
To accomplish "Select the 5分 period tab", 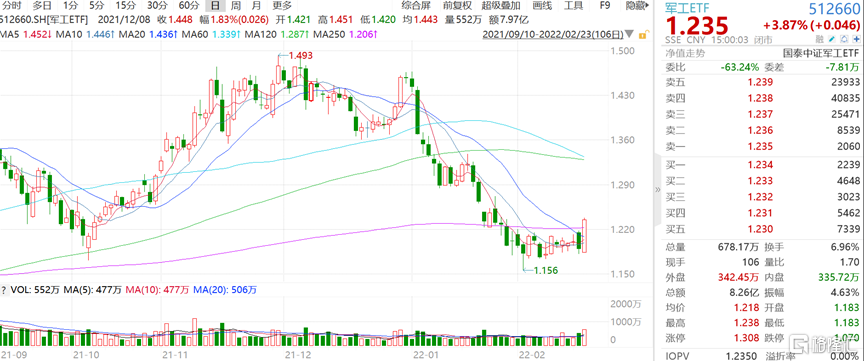I will point(97,7).
